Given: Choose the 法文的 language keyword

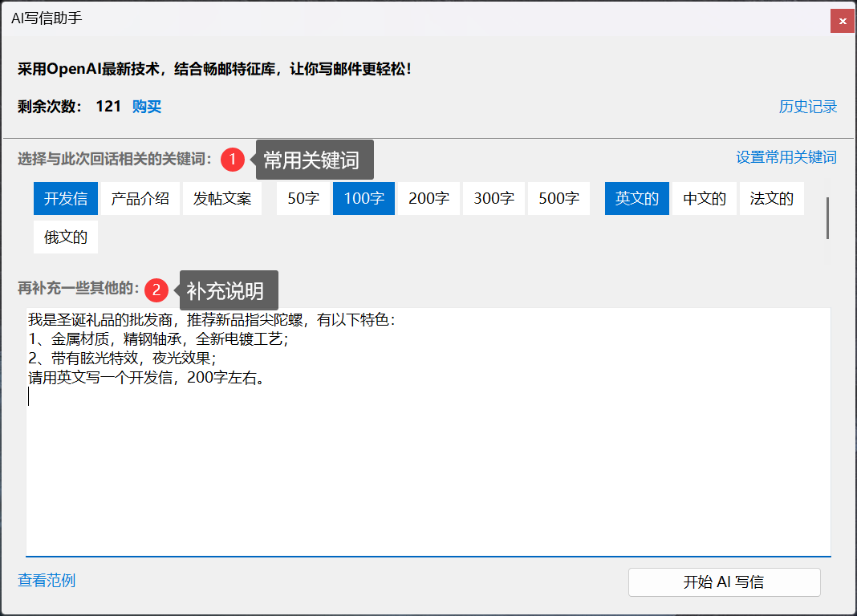Looking at the screenshot, I should [772, 198].
